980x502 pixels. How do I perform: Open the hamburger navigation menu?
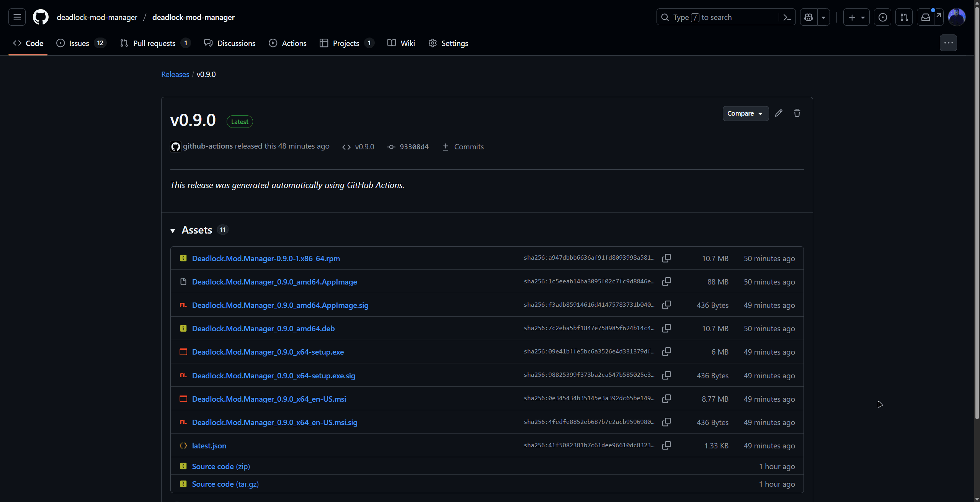(x=17, y=17)
